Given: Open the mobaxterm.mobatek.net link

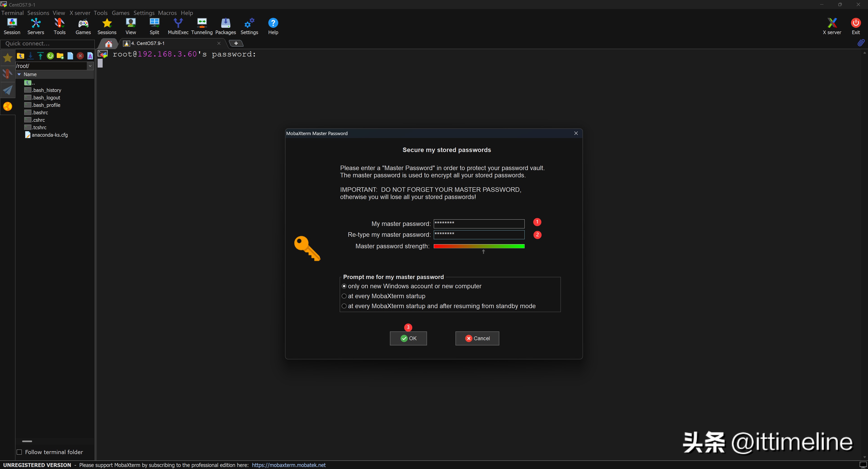Looking at the screenshot, I should pos(289,465).
